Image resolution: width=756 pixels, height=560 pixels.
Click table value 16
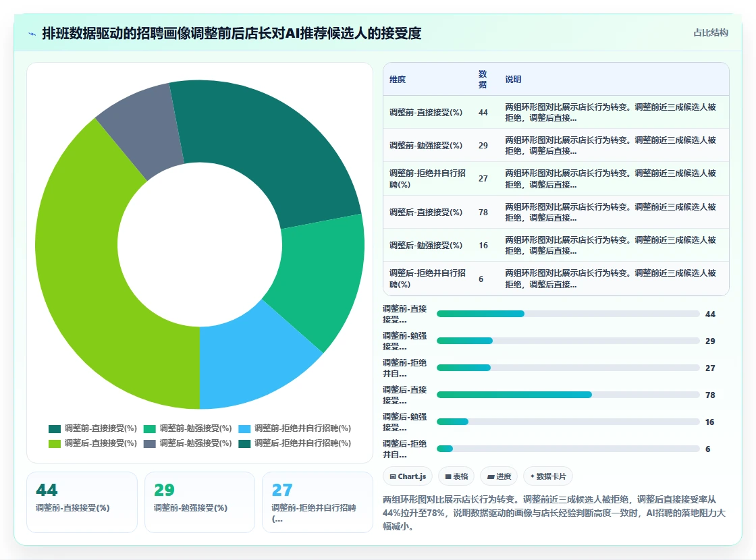(x=483, y=246)
